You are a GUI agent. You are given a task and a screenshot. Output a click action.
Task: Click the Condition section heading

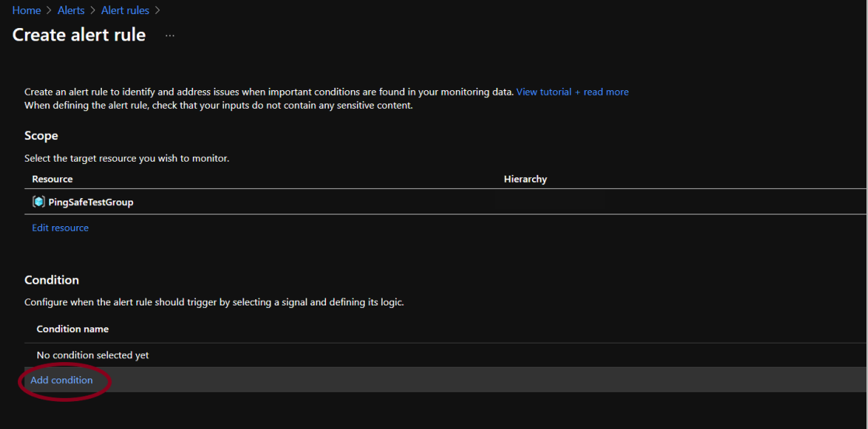pyautogui.click(x=51, y=280)
